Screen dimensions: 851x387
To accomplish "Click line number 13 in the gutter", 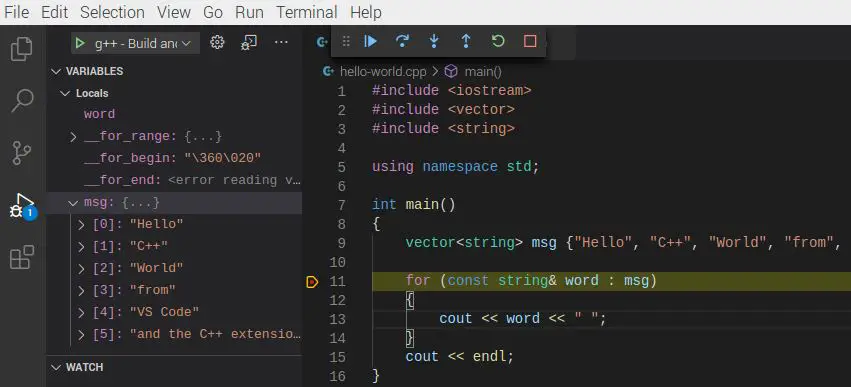I will coord(338,319).
